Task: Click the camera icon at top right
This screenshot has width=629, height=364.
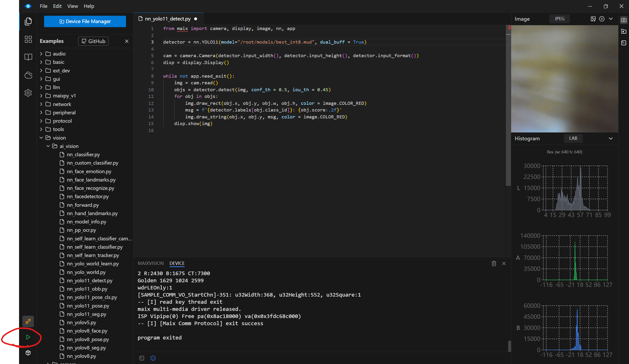Action: (624, 20)
